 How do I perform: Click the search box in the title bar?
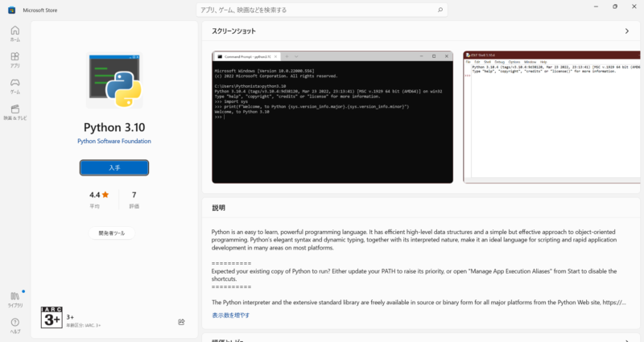point(322,10)
